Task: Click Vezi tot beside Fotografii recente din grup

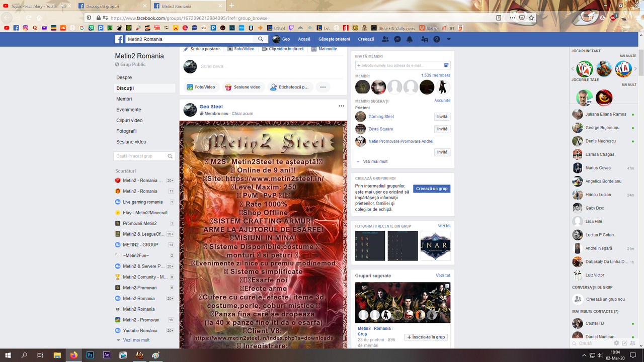Action: coord(444,226)
